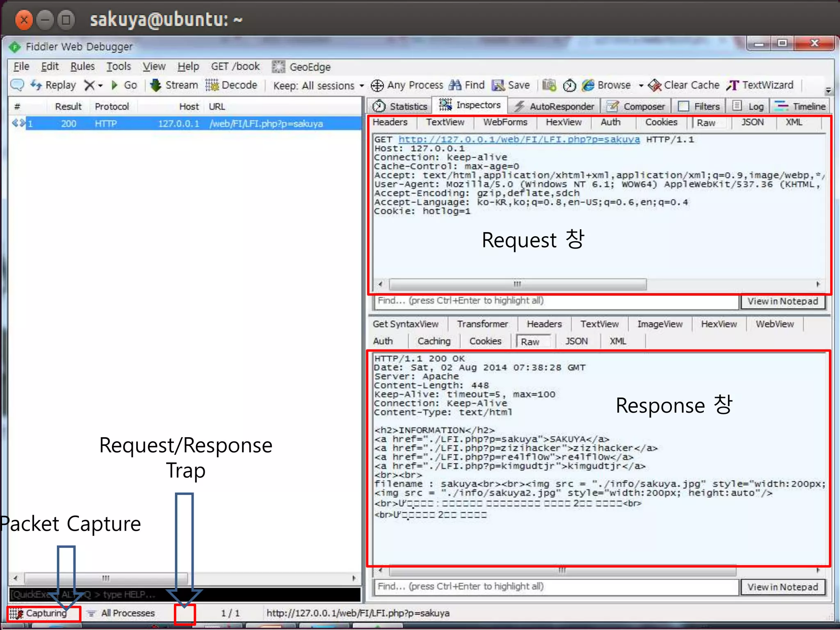Click the comment bubble toolbar icon
The image size is (840, 630).
(x=17, y=85)
